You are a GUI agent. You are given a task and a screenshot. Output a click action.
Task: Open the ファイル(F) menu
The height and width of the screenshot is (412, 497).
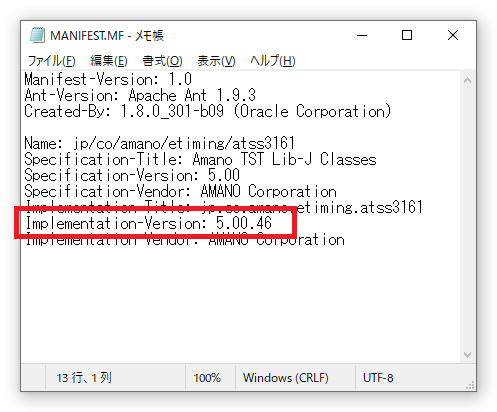(x=52, y=61)
